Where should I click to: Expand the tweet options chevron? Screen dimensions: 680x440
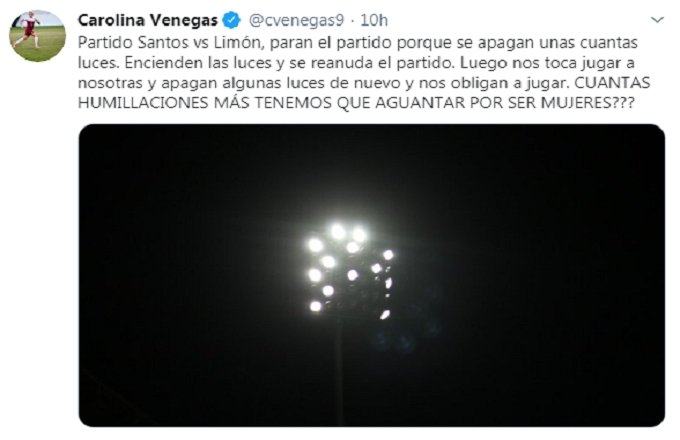coord(657,20)
